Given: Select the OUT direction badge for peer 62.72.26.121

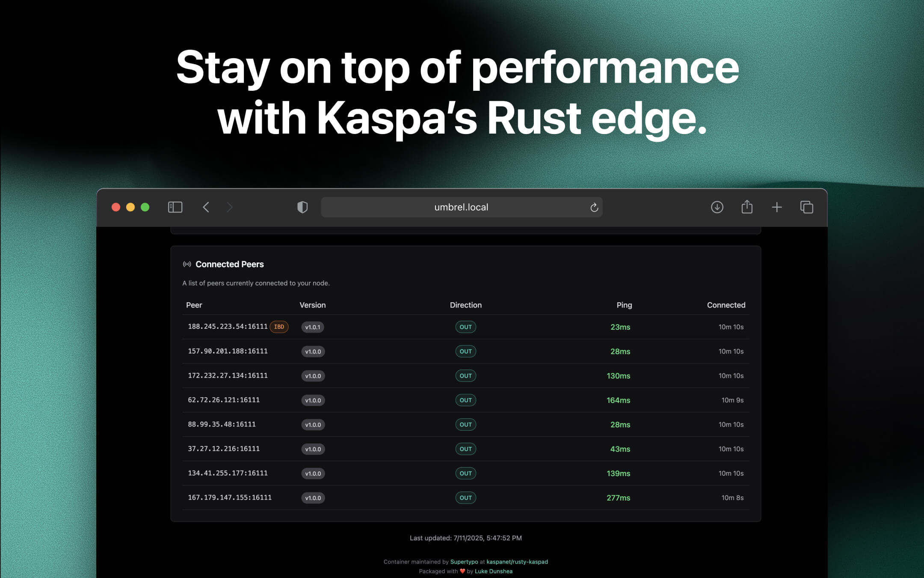Looking at the screenshot, I should pos(465,400).
